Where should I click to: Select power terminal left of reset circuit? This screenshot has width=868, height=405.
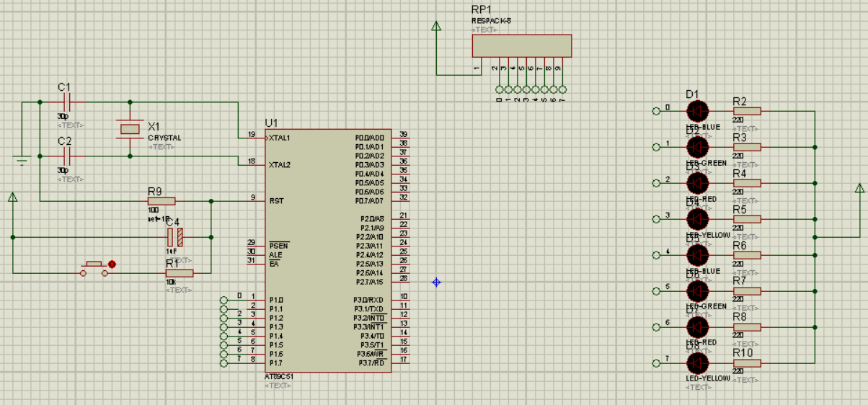click(x=12, y=197)
